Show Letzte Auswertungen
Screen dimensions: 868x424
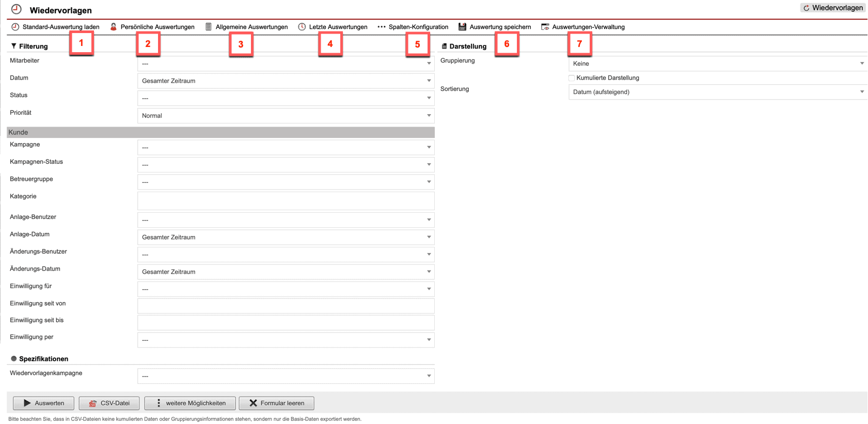333,27
